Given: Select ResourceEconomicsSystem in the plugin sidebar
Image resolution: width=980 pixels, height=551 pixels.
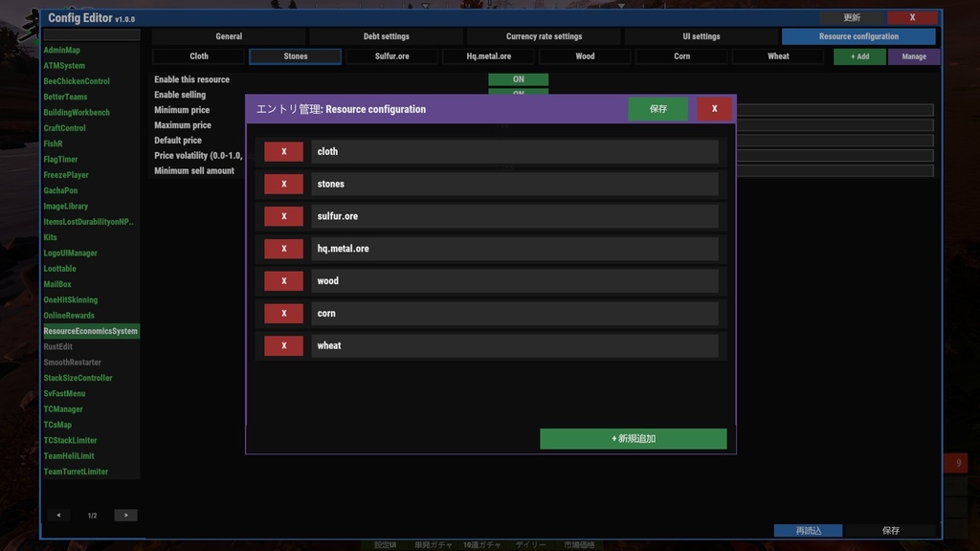Looking at the screenshot, I should 91,330.
